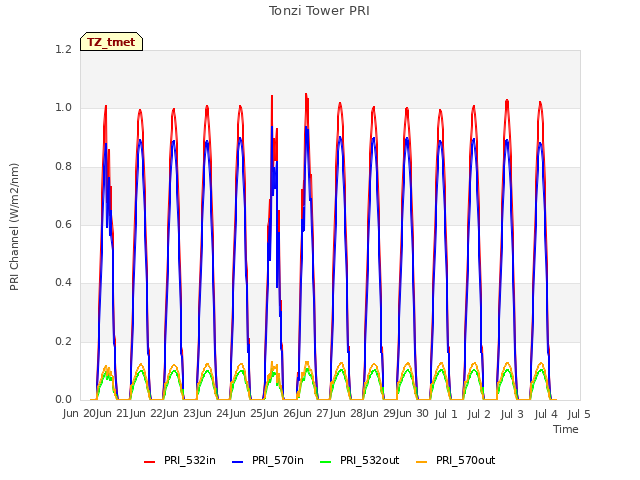The height and width of the screenshot is (480, 640).
Task: Click the green PRI_532out legend swatch
Action: pyautogui.click(x=325, y=462)
